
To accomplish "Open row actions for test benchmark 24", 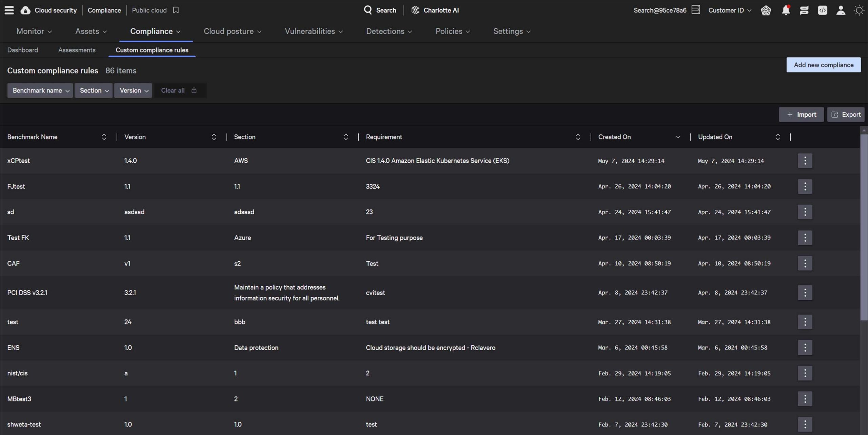I will [805, 322].
